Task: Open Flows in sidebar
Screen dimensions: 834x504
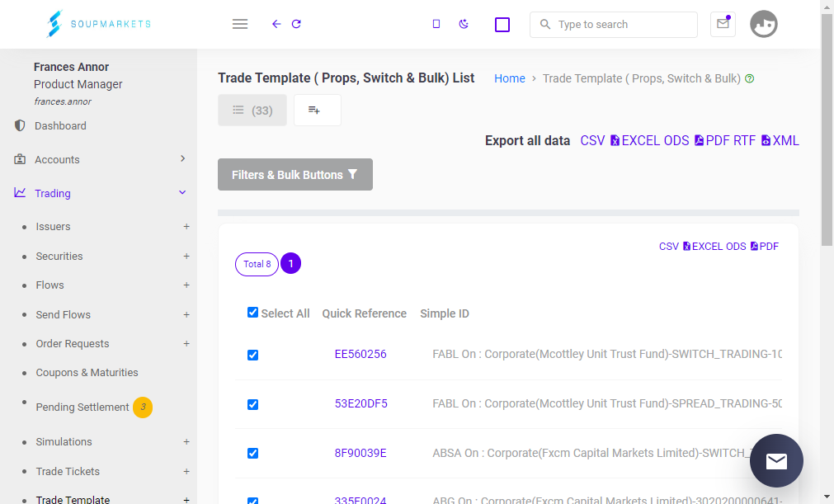Action: click(x=50, y=285)
